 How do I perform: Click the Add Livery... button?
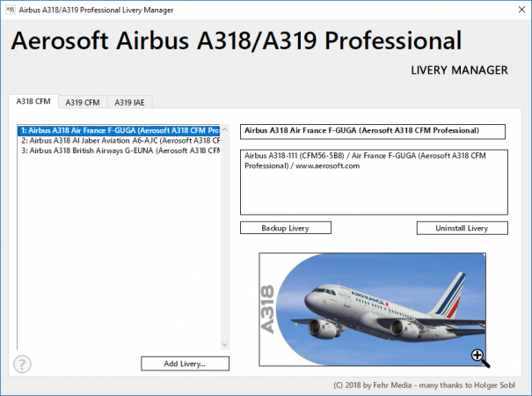(185, 363)
